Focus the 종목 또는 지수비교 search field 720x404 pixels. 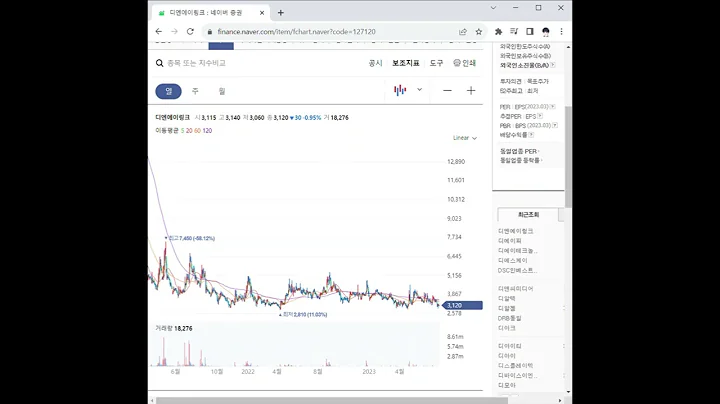tap(196, 63)
